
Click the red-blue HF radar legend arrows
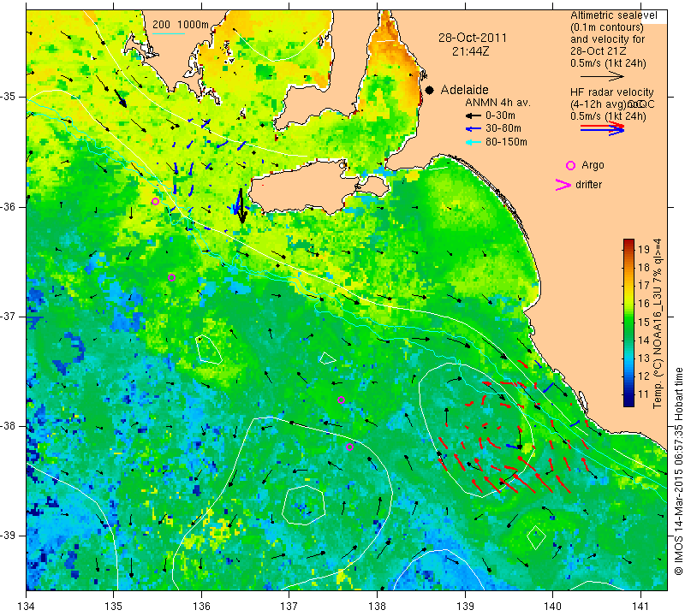point(602,128)
